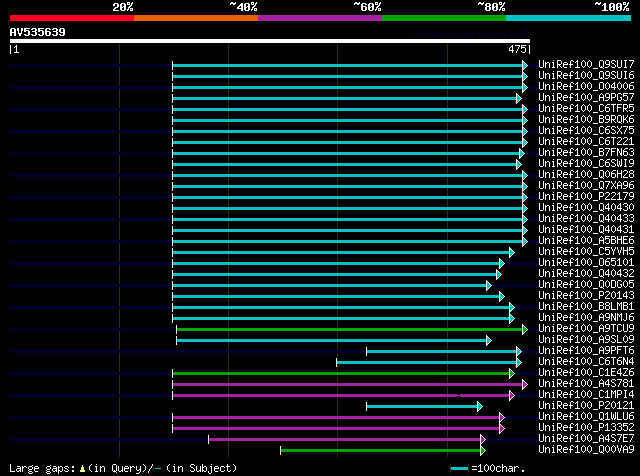Click the green ~80% legend segment
This screenshot has width=640, height=476.
tap(444, 18)
